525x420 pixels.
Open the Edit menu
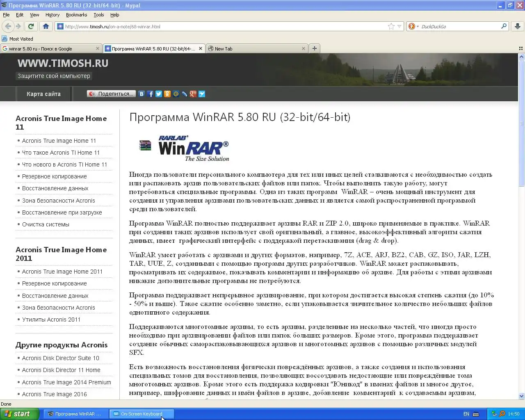[20, 15]
